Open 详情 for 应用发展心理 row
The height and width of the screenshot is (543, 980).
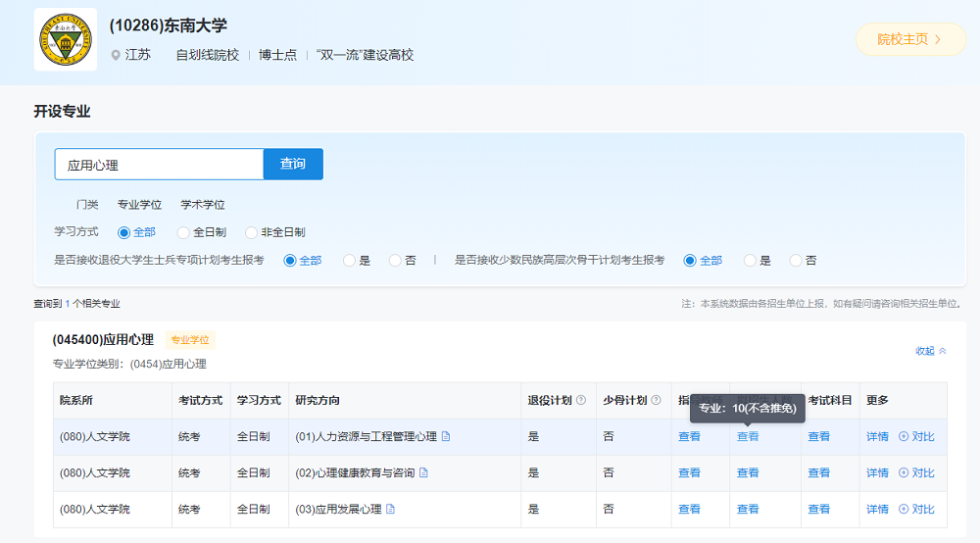click(877, 509)
